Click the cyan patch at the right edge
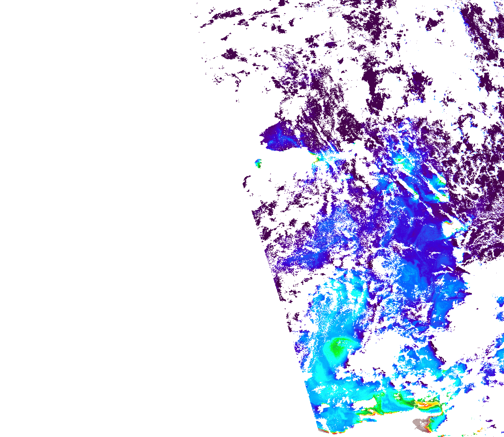This screenshot has width=504, height=437. (x=500, y=301)
